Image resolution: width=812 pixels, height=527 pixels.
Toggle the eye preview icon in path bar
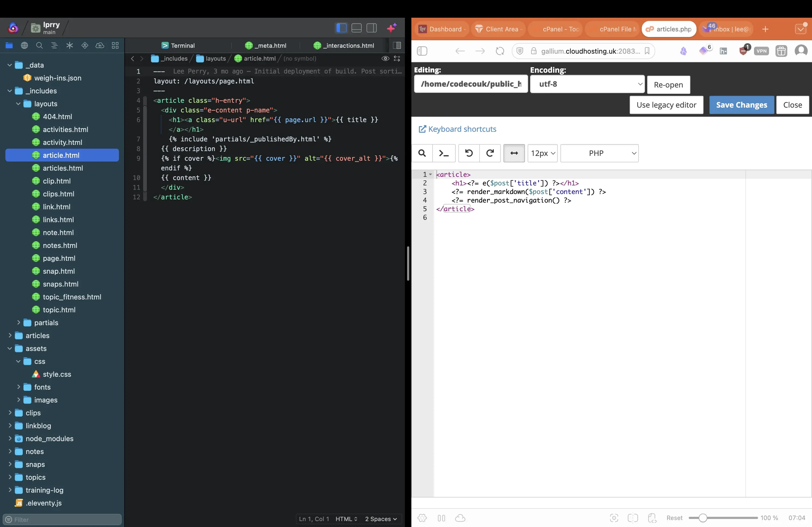point(385,59)
